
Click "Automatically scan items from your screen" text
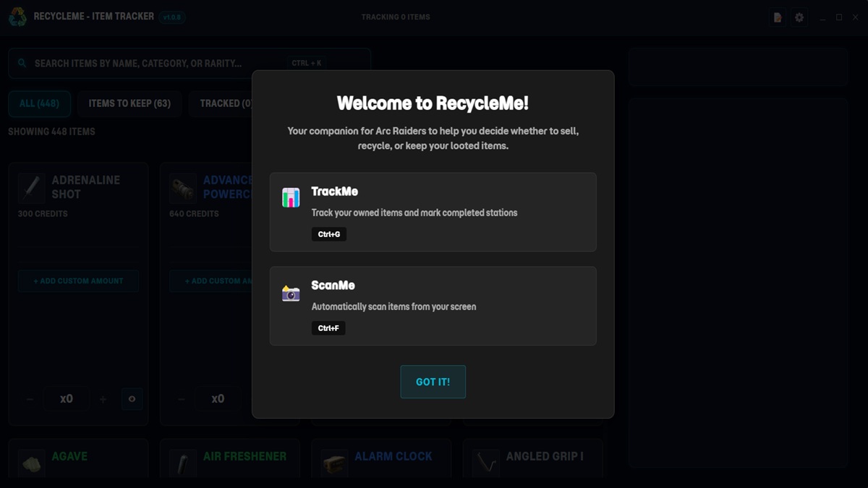pyautogui.click(x=393, y=307)
